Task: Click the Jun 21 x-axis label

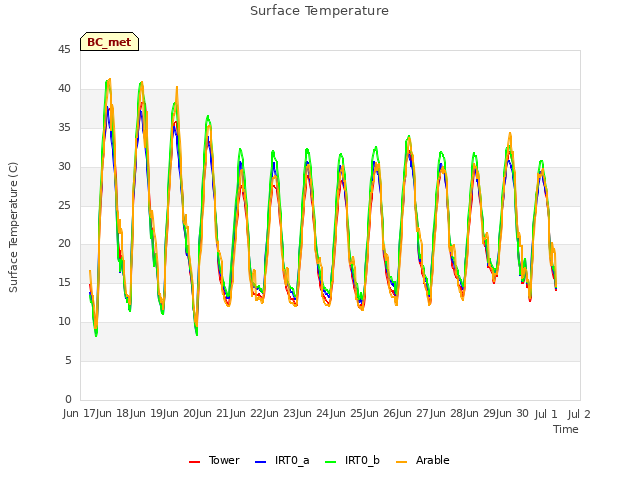Action: [x=213, y=413]
